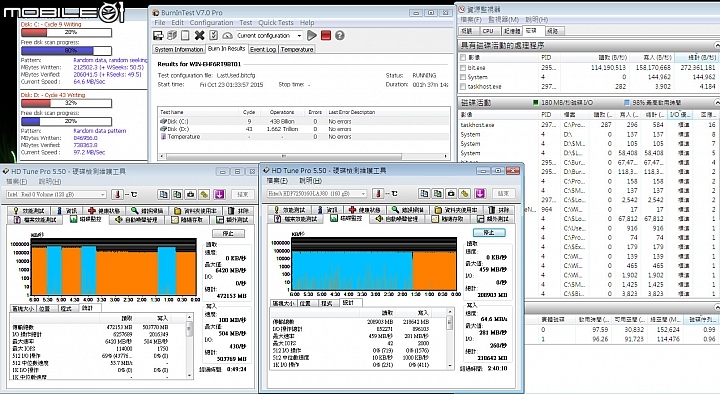The image size is (720, 394).
Task: Select Disk (C:) row in BurnInTest results
Action: pos(304,121)
